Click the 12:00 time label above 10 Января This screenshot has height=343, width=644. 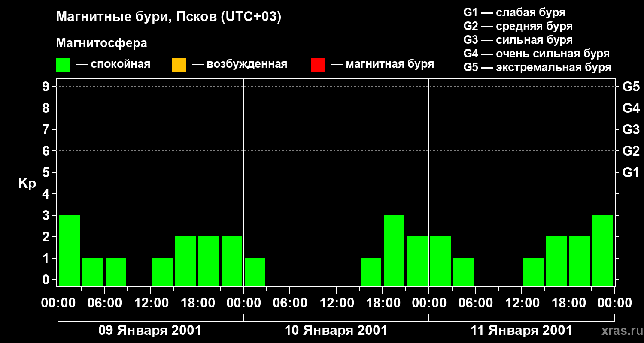click(x=336, y=303)
